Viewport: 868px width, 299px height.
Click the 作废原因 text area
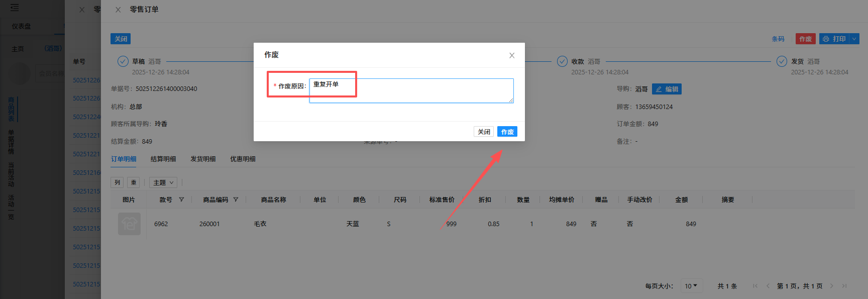(411, 90)
